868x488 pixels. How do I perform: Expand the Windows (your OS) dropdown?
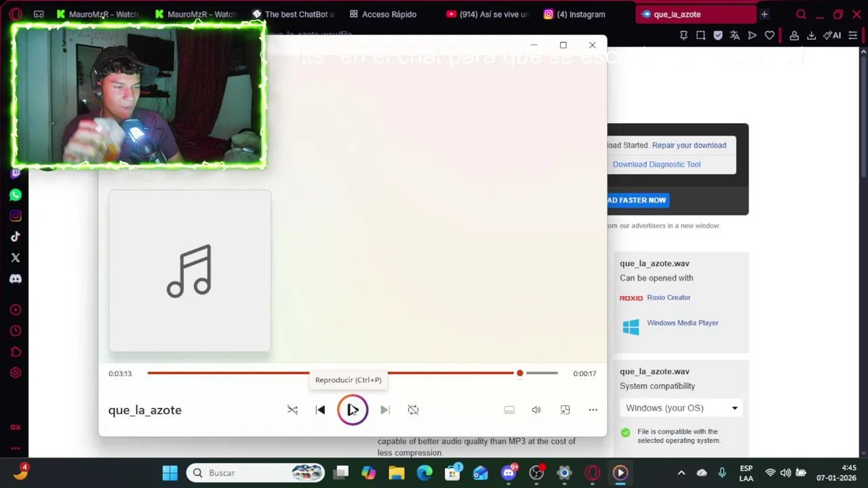[681, 408]
